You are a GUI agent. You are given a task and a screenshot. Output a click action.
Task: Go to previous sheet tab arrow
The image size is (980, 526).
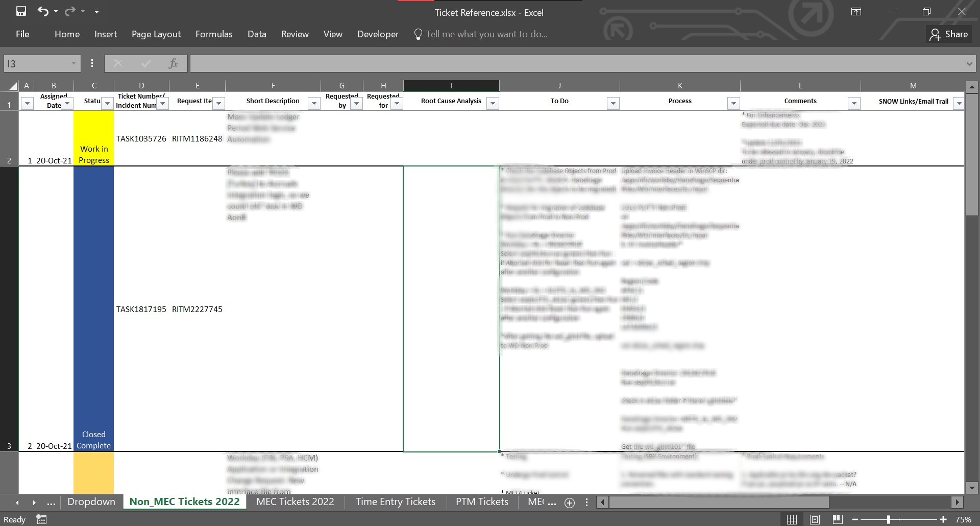[17, 503]
